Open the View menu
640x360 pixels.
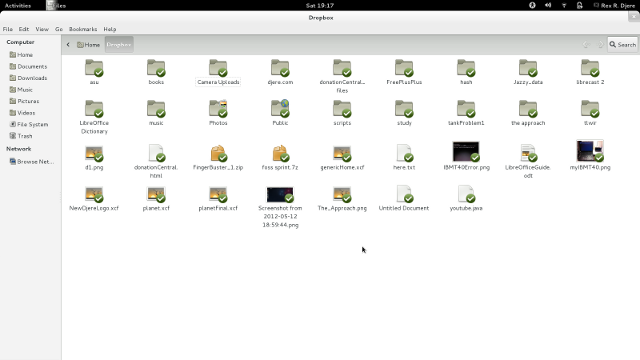(x=42, y=29)
